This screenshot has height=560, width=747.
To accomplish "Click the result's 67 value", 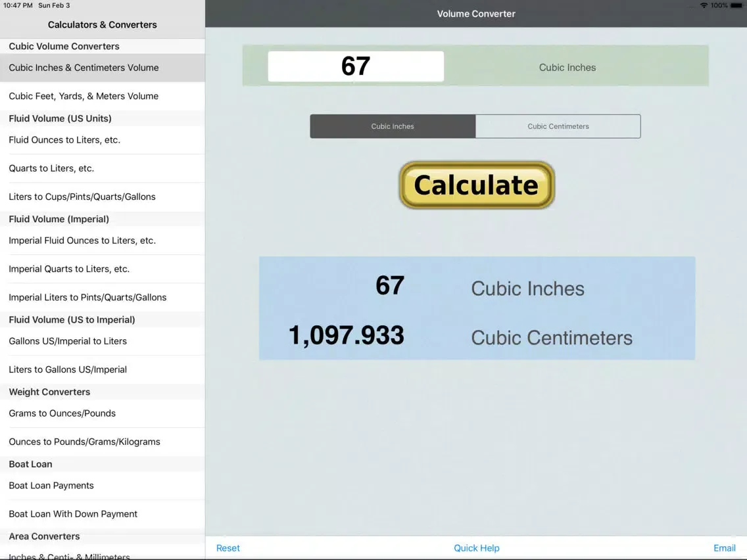I will pos(390,285).
